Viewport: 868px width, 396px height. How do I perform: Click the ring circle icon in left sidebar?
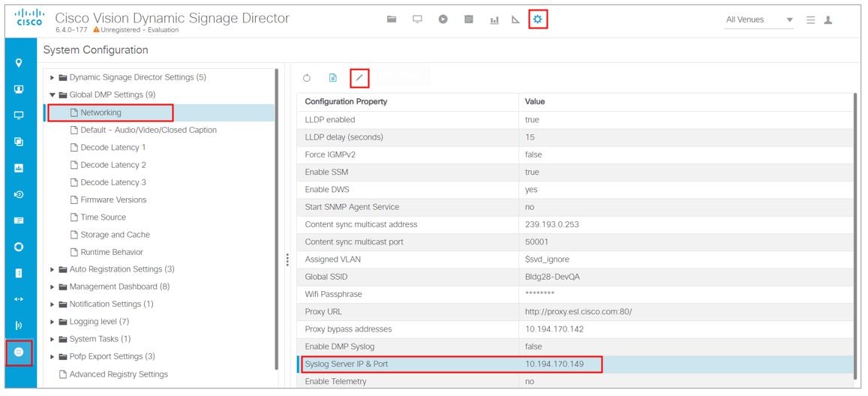click(19, 247)
